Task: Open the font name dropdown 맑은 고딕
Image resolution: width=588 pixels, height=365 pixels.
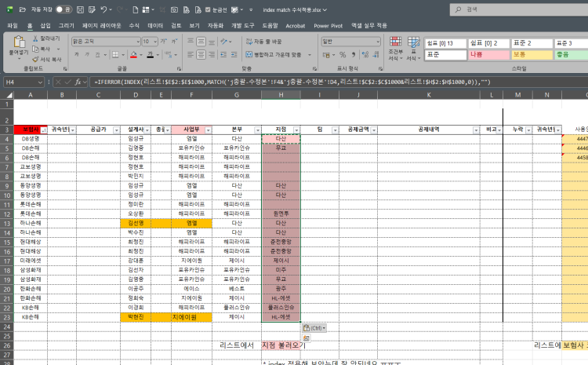Action: [x=138, y=42]
